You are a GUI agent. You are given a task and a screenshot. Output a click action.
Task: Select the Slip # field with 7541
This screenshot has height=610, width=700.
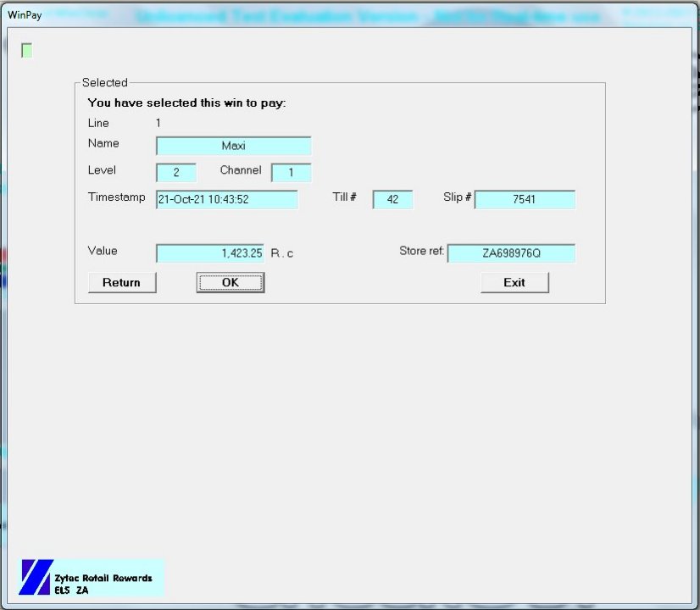(525, 200)
